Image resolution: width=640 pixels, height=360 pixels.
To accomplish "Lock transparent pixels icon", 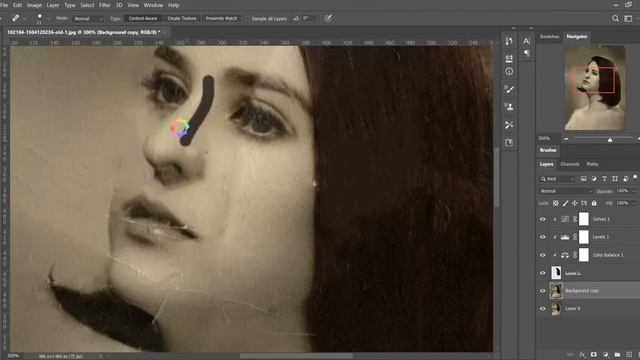I will [556, 203].
